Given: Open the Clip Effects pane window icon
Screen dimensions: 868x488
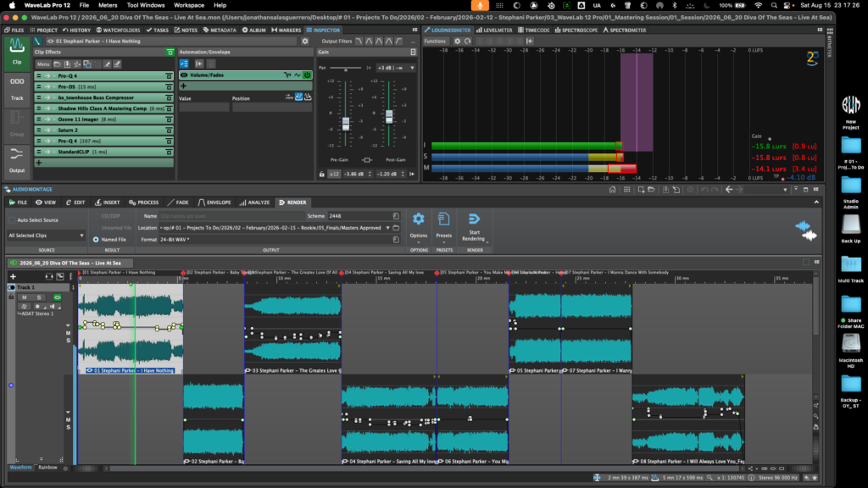Looking at the screenshot, I should 170,52.
